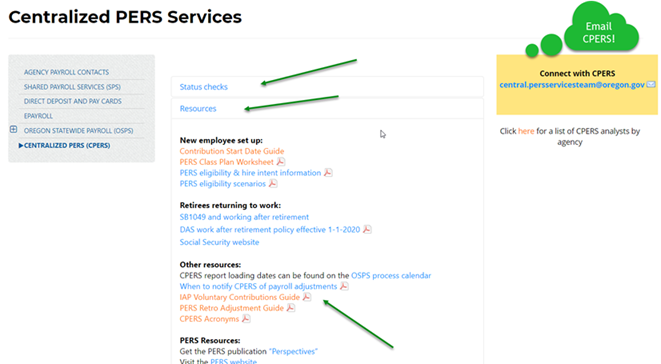Open IAP Voluntary Contributions Guide link
The width and height of the screenshot is (661, 364).
(239, 297)
